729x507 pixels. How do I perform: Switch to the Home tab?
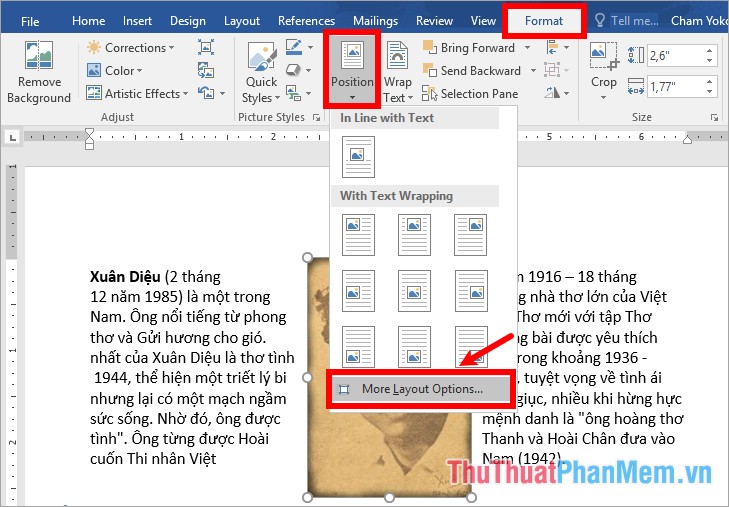[88, 21]
